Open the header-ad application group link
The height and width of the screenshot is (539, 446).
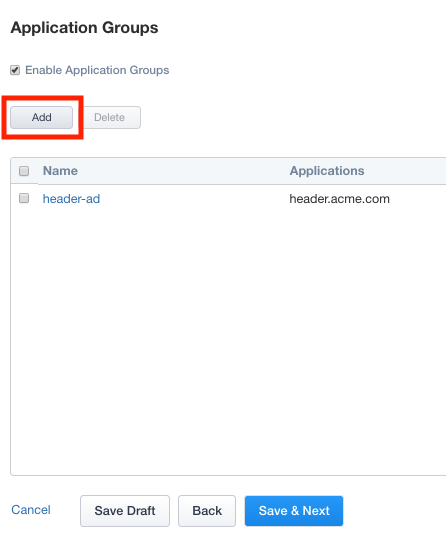71,199
